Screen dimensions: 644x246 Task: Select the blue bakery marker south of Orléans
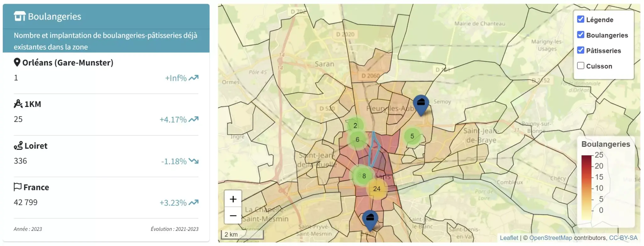[370, 219]
